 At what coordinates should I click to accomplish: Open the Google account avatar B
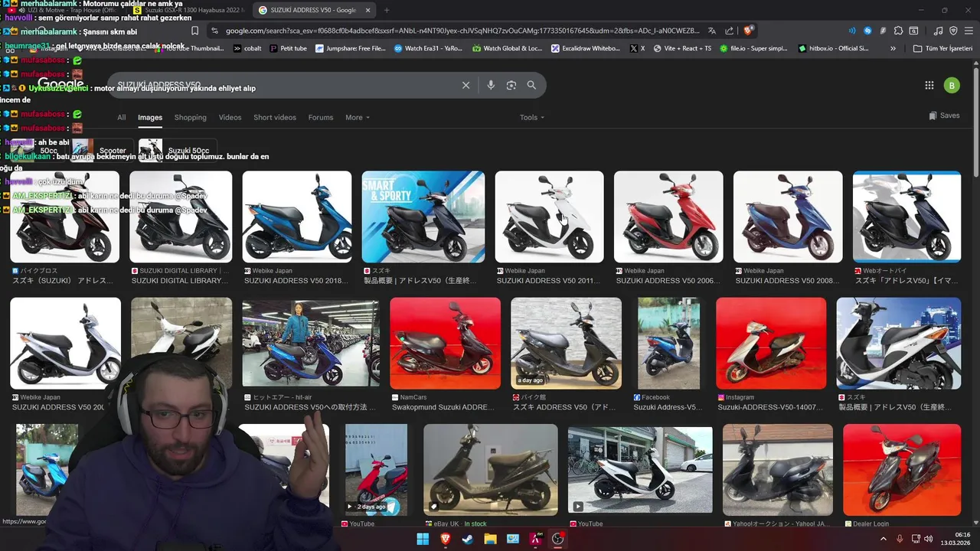click(951, 85)
